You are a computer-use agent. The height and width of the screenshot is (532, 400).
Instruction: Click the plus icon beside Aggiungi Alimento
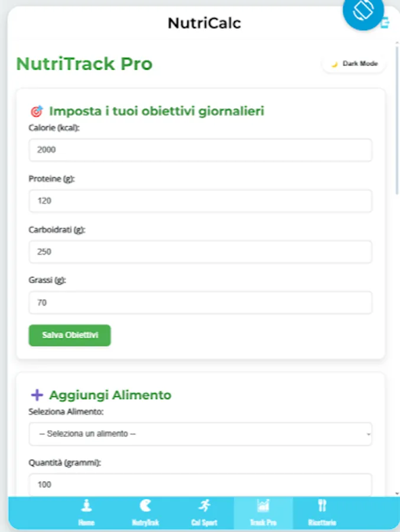38,394
